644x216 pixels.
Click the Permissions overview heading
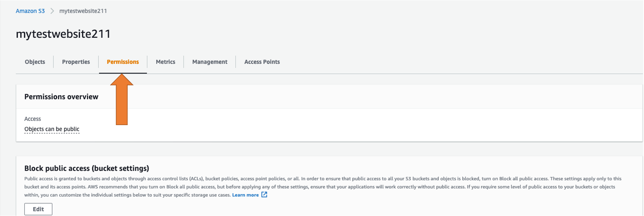pyautogui.click(x=61, y=97)
